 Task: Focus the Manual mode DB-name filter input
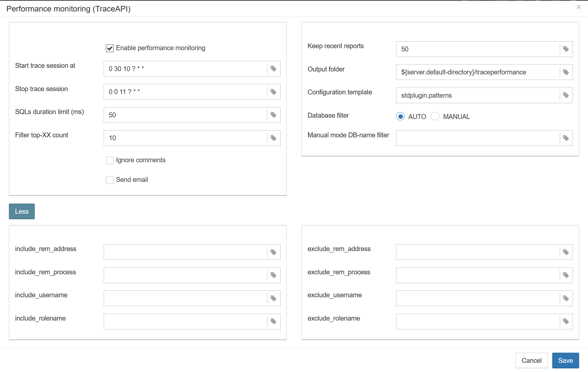click(x=477, y=138)
